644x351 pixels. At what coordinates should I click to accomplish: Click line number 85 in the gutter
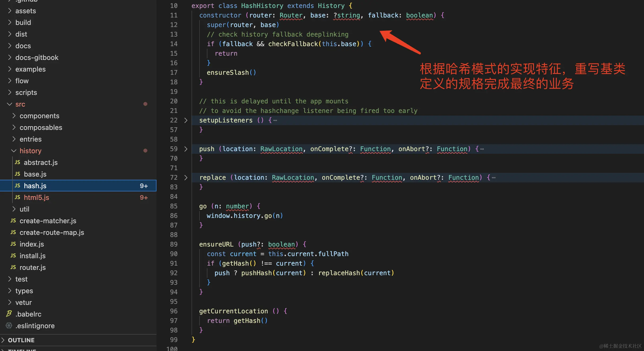click(174, 206)
